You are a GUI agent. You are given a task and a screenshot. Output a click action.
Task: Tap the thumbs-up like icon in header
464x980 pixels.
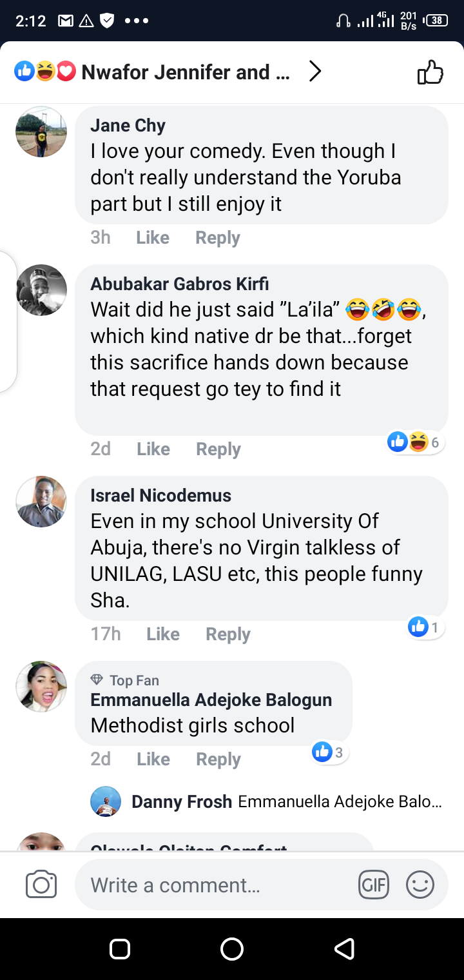[430, 72]
